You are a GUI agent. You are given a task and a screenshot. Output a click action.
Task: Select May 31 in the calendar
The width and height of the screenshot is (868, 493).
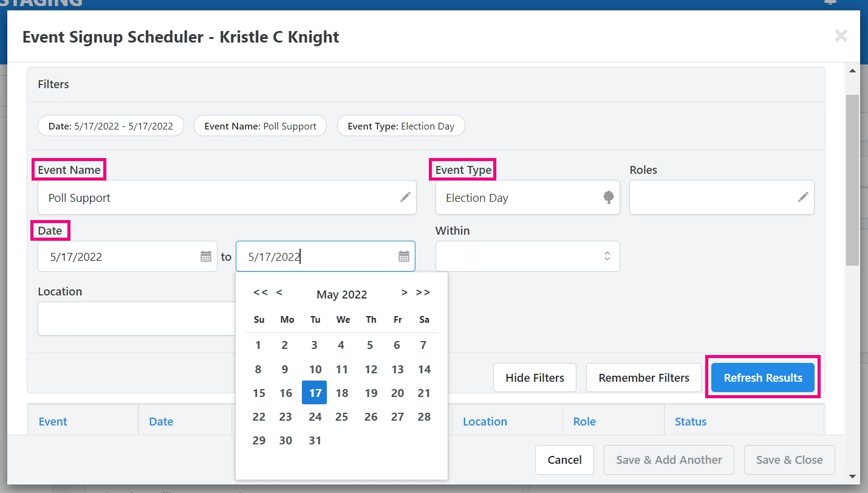[x=315, y=440]
